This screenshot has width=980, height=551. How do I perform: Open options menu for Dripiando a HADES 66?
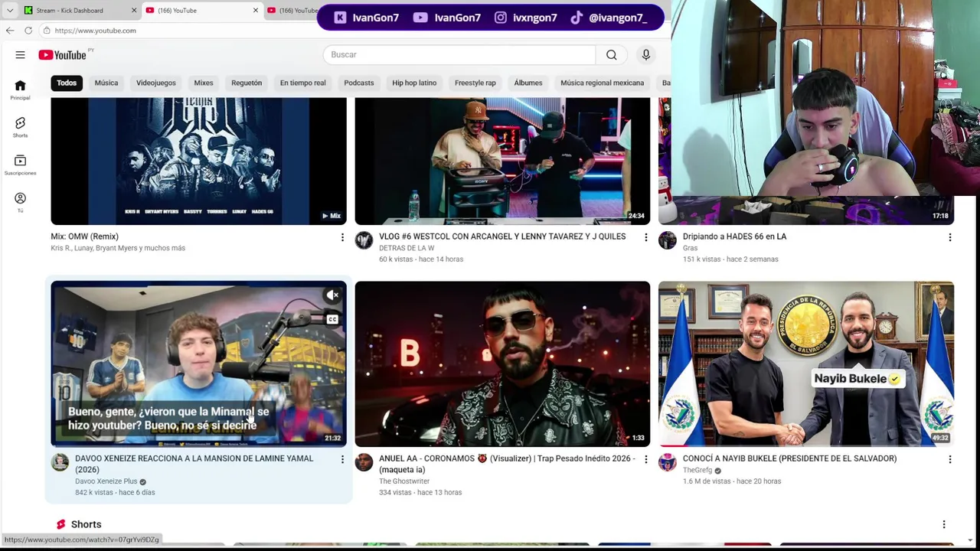click(949, 237)
